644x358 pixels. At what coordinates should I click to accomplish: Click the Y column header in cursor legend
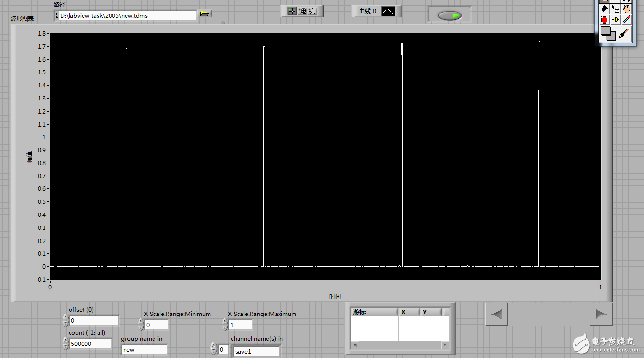[431, 312]
